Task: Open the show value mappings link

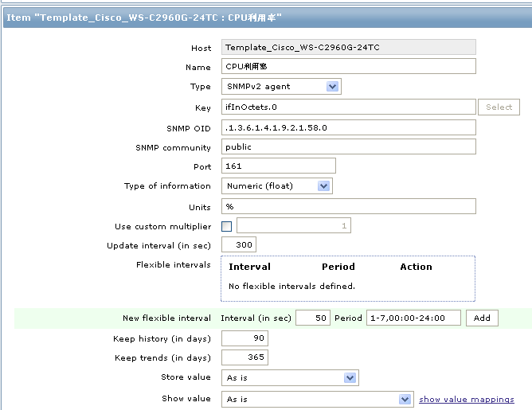Action: pos(467,400)
